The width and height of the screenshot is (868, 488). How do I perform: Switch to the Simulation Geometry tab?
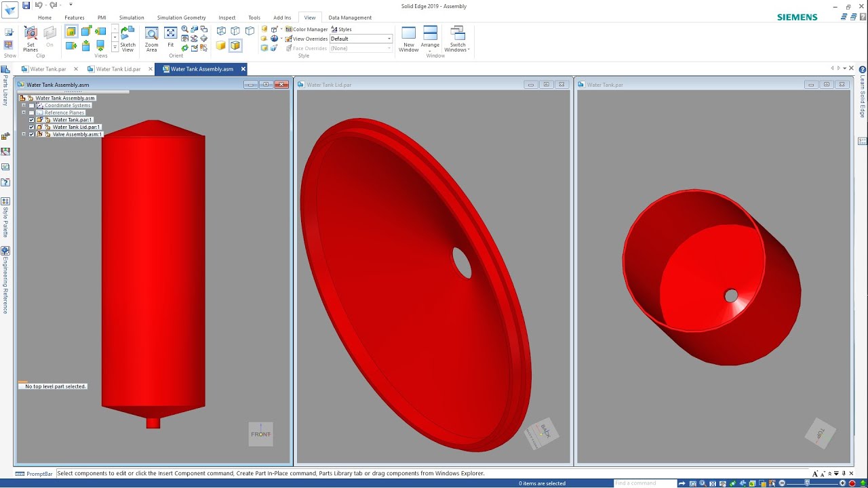pos(181,18)
